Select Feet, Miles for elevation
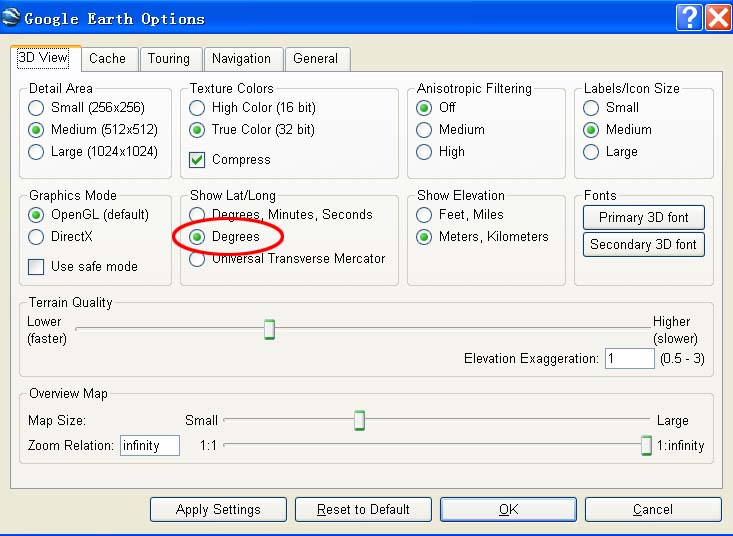The width and height of the screenshot is (733, 536). pos(424,215)
